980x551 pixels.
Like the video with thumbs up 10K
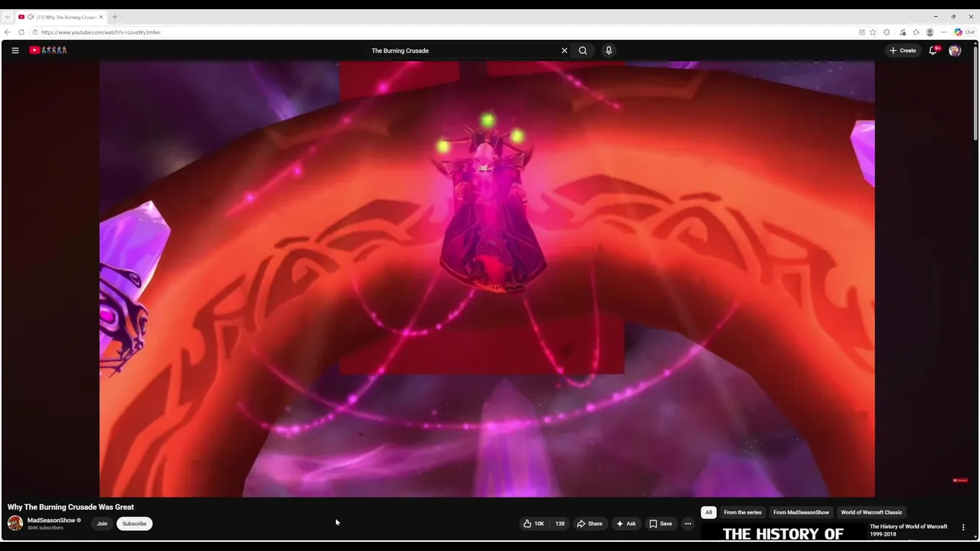tap(534, 523)
